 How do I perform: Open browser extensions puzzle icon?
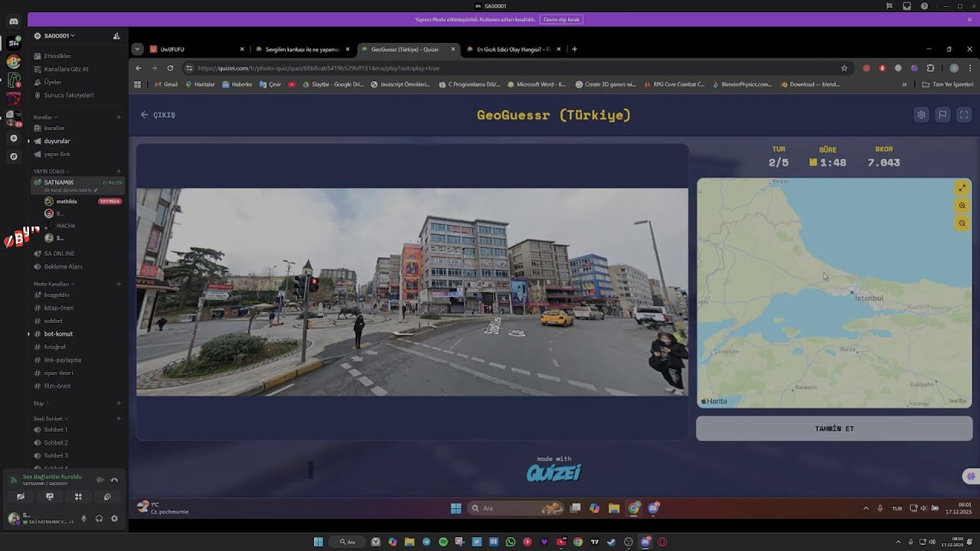[931, 68]
